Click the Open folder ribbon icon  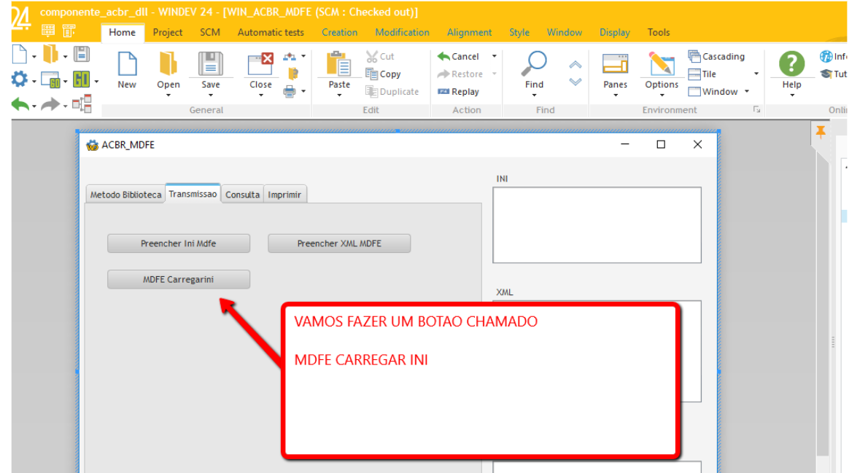click(x=168, y=63)
